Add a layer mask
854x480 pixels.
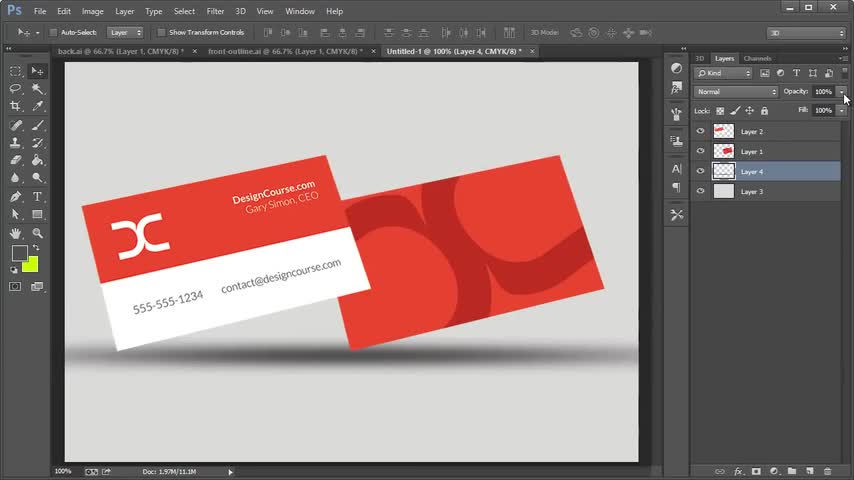(756, 471)
